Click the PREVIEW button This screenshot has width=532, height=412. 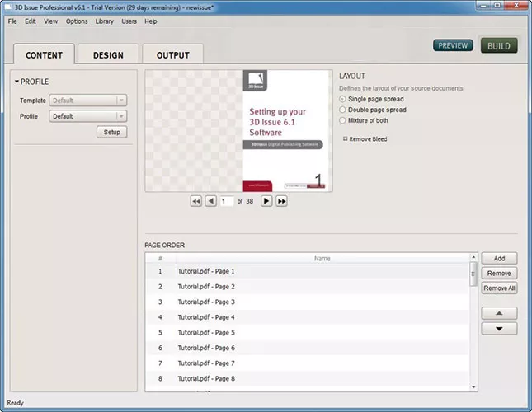(453, 45)
